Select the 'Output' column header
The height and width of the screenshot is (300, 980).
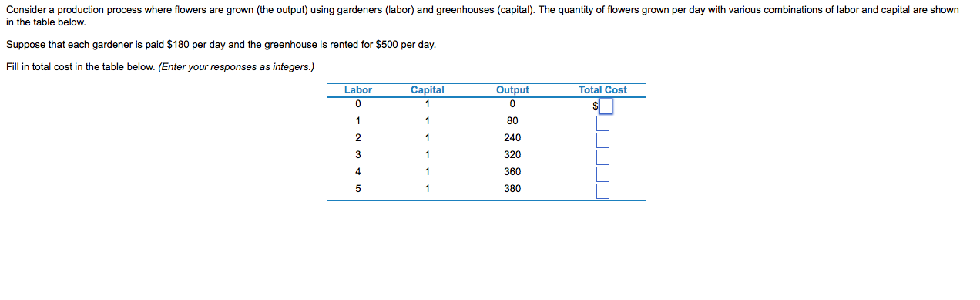coord(513,90)
